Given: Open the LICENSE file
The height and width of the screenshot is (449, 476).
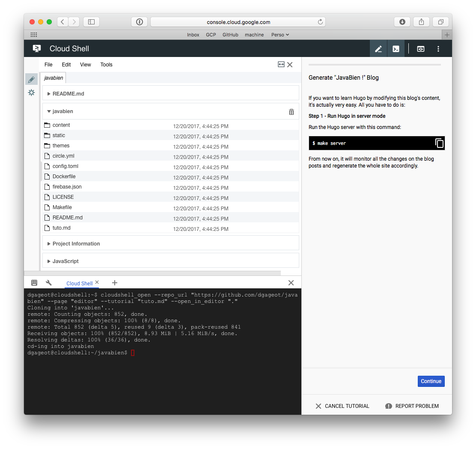Looking at the screenshot, I should coord(171,197).
